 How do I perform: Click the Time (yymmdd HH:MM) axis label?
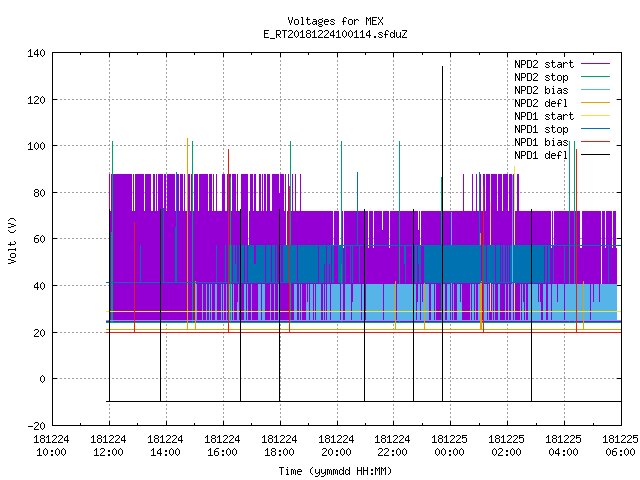(x=335, y=471)
